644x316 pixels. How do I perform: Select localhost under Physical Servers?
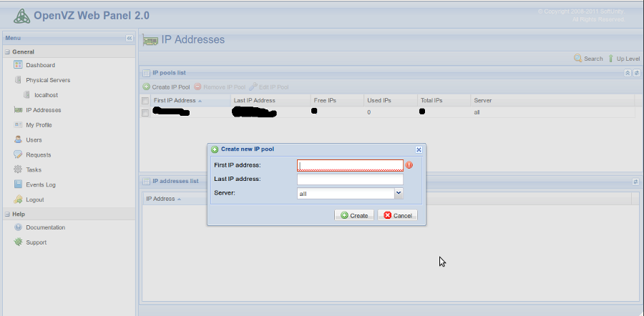[x=46, y=95]
